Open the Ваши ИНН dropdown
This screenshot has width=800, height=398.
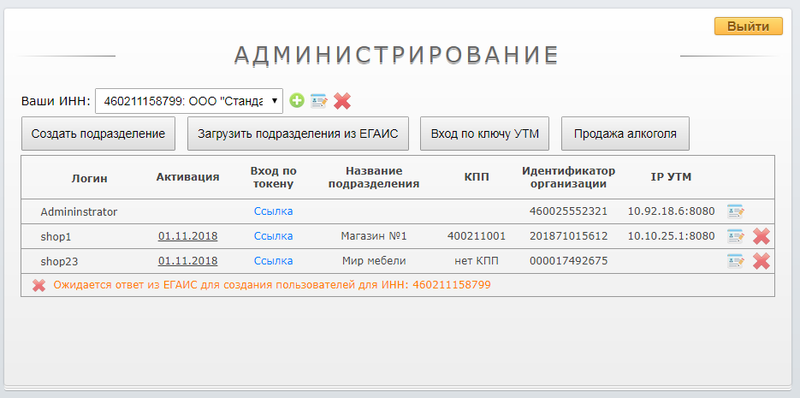click(x=189, y=101)
